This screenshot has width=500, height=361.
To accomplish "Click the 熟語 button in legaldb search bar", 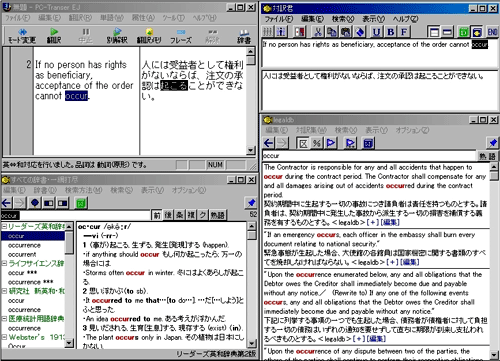I will [487, 156].
